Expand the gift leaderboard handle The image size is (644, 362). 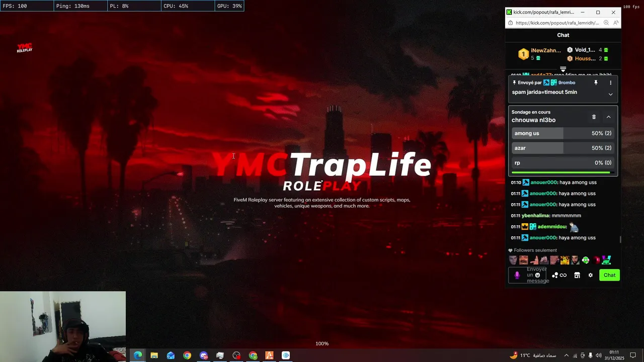(563, 69)
